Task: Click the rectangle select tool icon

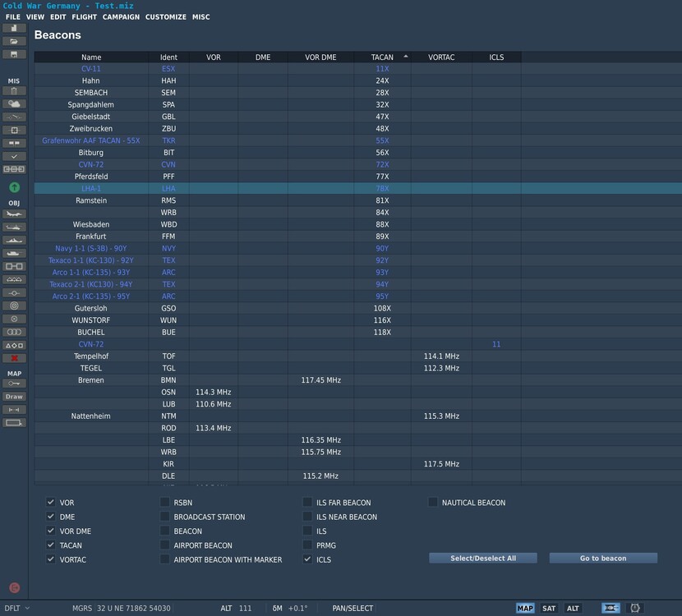Action: [x=14, y=422]
